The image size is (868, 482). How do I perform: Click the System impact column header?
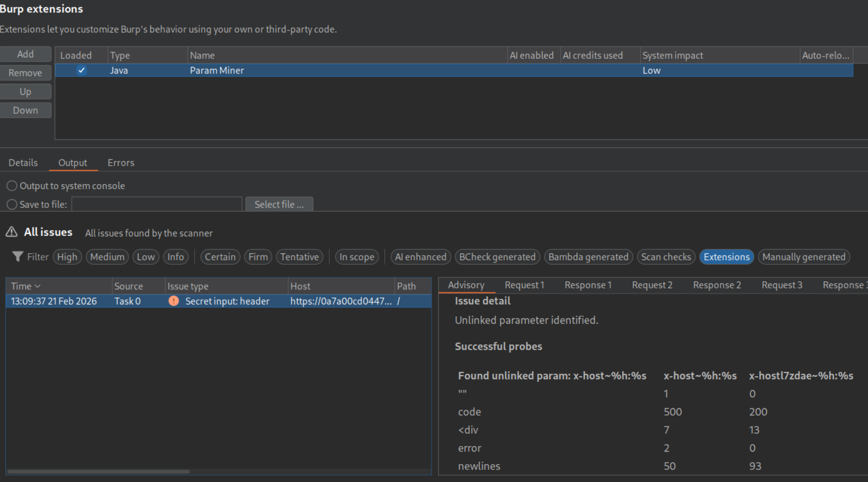point(672,55)
